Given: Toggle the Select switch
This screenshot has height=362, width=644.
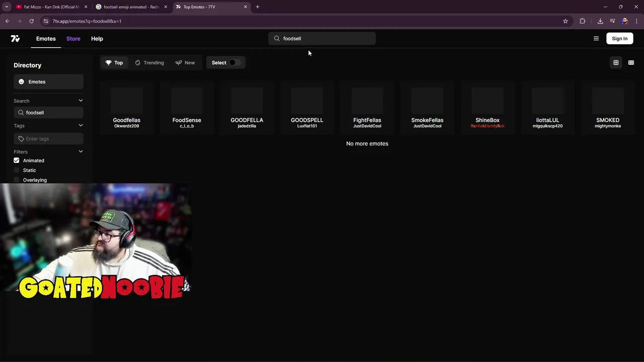Looking at the screenshot, I should [234, 63].
